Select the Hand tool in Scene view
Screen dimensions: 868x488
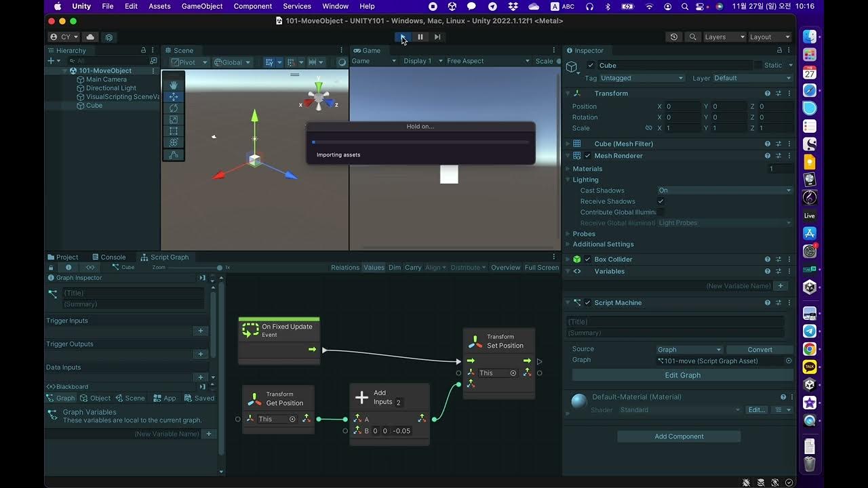pyautogui.click(x=174, y=85)
